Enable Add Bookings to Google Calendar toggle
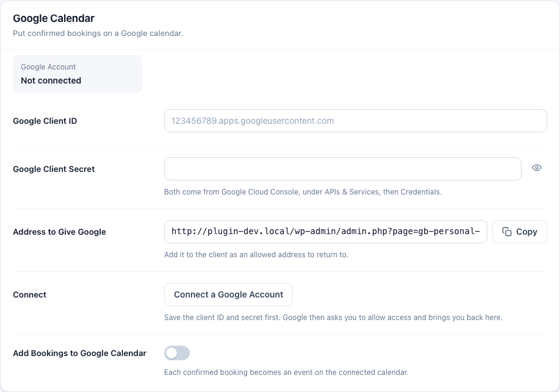Image resolution: width=560 pixels, height=392 pixels. click(x=177, y=353)
